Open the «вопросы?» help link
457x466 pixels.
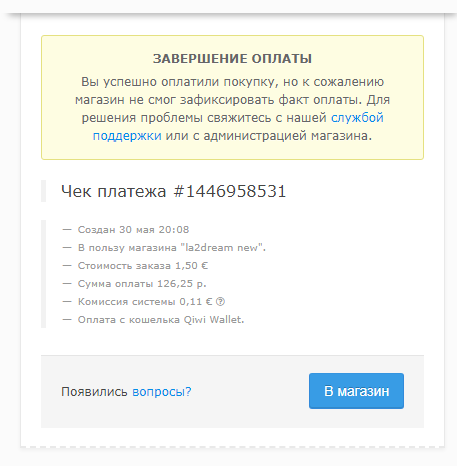[x=162, y=392]
